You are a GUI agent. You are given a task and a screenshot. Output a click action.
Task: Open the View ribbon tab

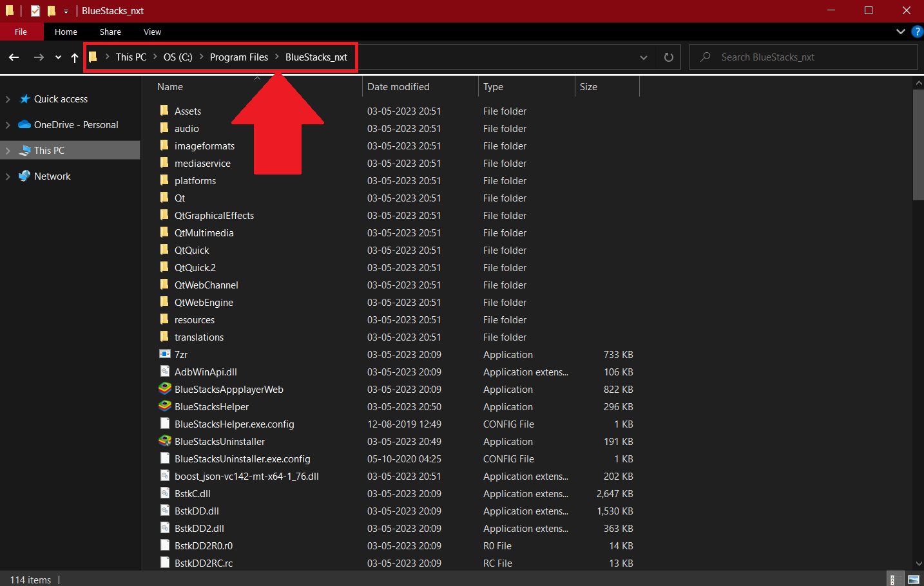click(x=152, y=32)
